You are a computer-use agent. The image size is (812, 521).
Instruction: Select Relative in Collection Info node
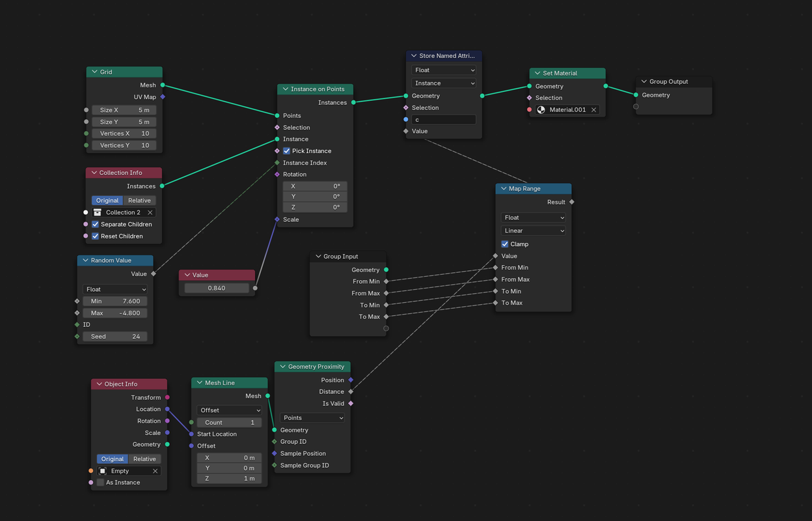(x=139, y=201)
